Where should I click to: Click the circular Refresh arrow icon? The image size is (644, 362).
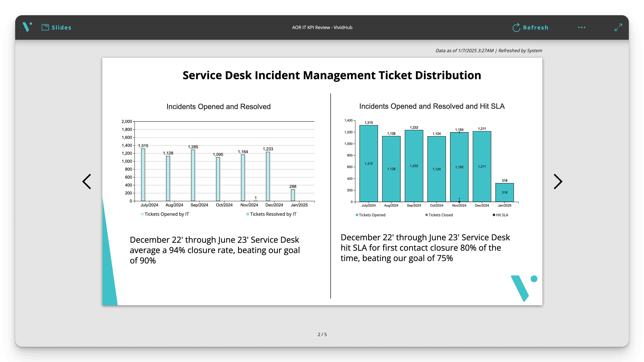click(x=516, y=27)
